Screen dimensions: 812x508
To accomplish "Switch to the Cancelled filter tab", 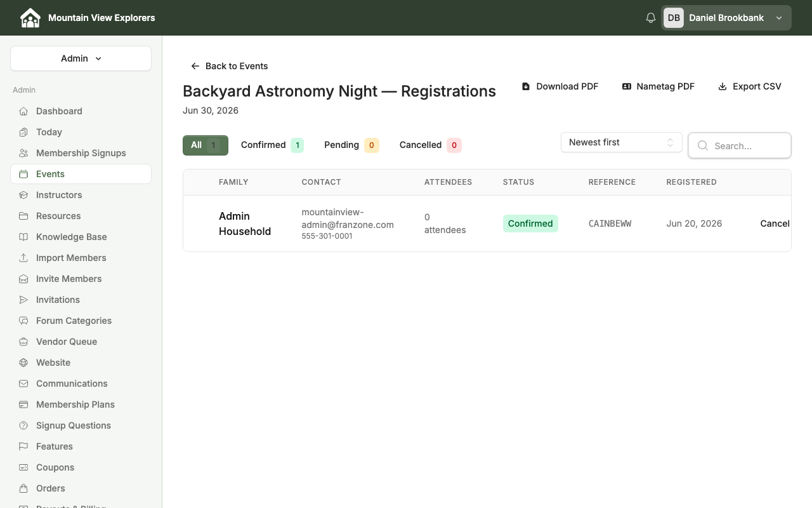I will click(430, 145).
